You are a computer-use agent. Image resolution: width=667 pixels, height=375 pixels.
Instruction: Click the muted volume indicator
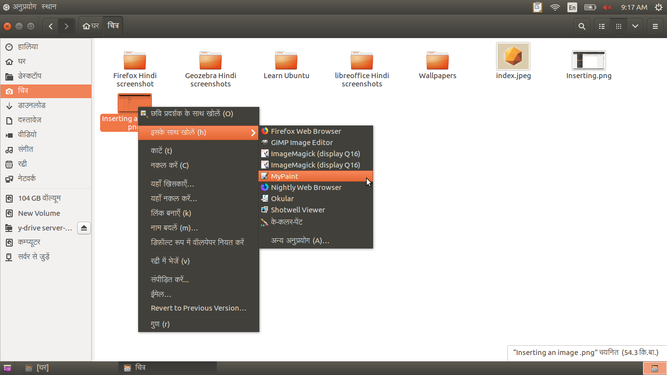point(607,7)
